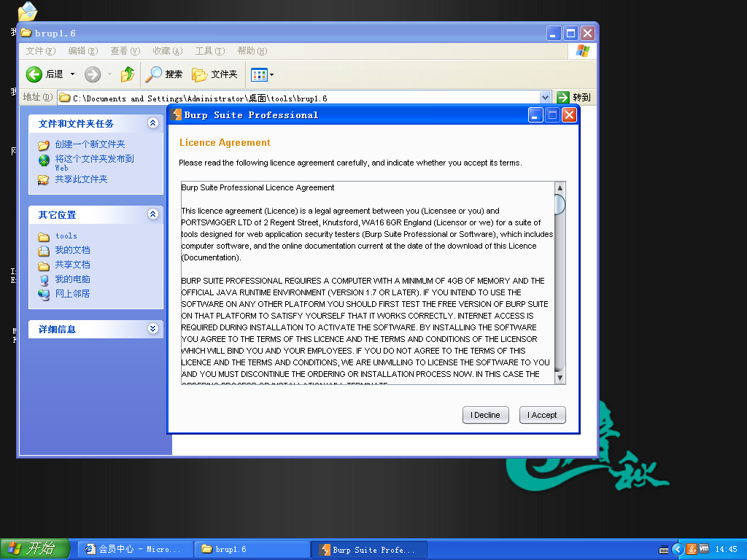Click 将这个文件夹发布到 Web link
The image size is (747, 560).
coord(94,163)
